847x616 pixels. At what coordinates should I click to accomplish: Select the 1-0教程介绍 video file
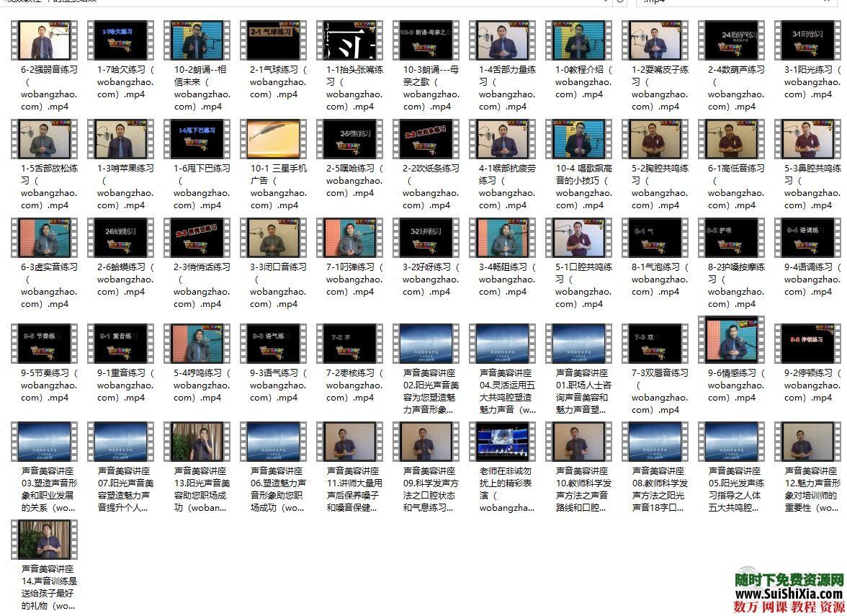(x=578, y=41)
